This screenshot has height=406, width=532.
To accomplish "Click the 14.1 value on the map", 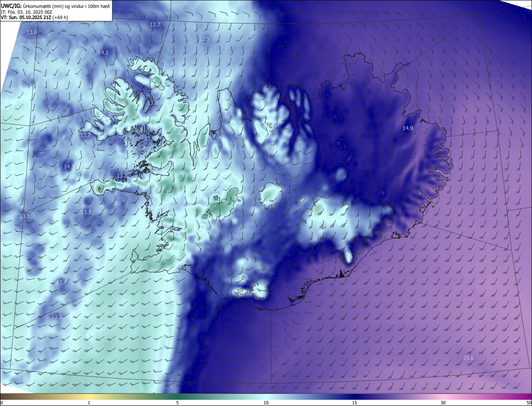I will pyautogui.click(x=103, y=53).
